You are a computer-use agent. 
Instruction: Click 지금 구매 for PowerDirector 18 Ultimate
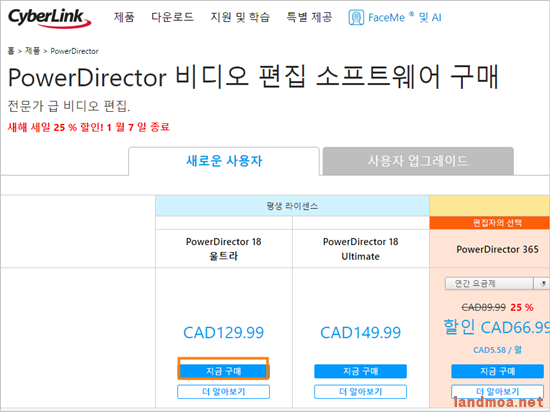(360, 371)
